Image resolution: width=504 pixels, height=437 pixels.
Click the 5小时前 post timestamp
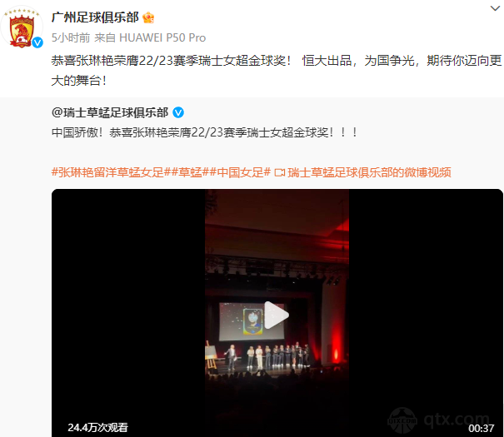pyautogui.click(x=71, y=38)
